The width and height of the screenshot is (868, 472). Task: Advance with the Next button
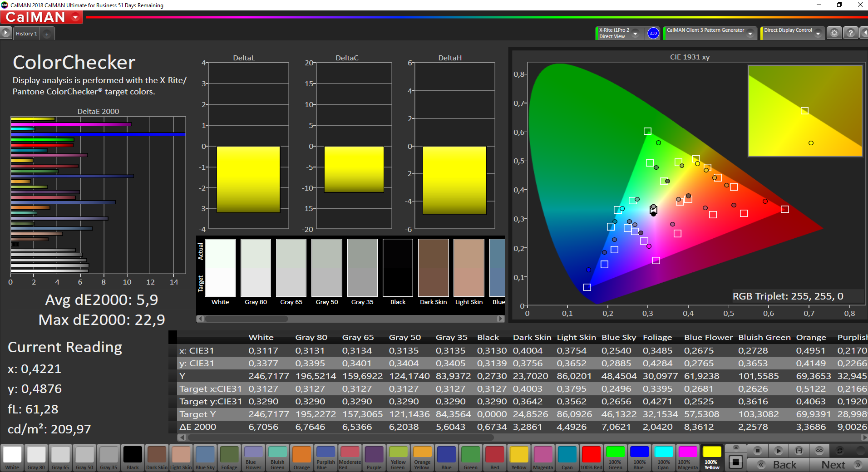(838, 465)
